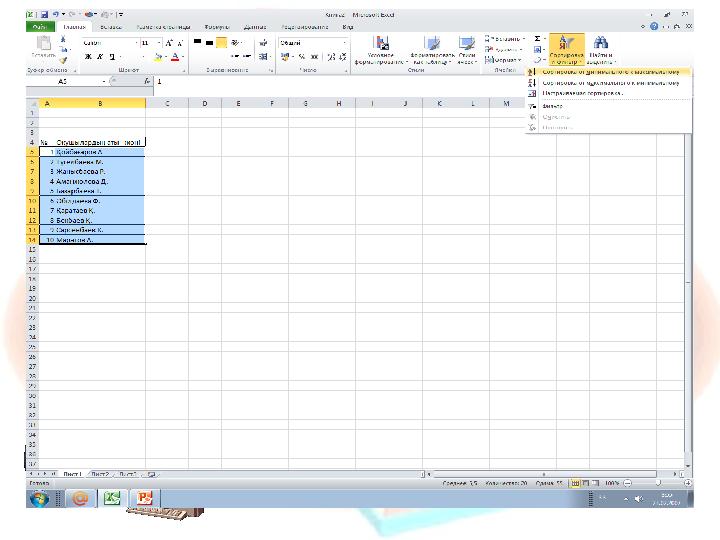Click the zoom in plus button

[x=687, y=484]
